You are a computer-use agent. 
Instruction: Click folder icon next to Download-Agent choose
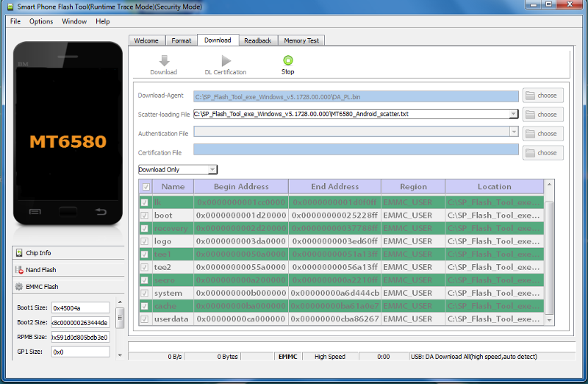click(530, 96)
